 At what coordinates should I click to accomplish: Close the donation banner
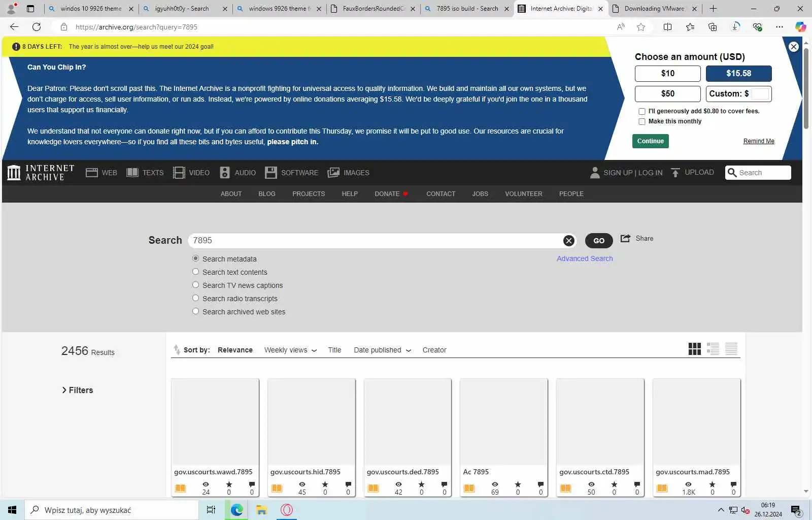pyautogui.click(x=794, y=47)
